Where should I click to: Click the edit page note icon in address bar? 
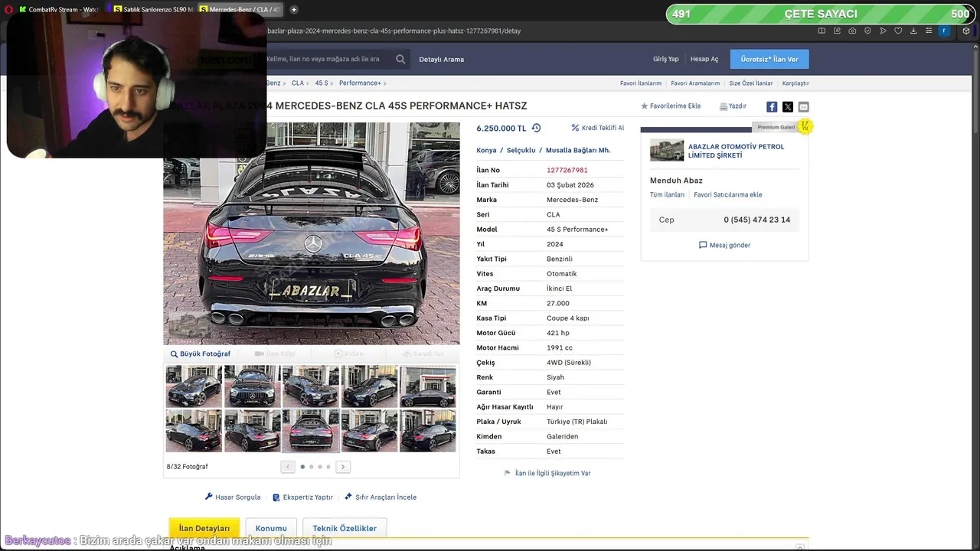[x=837, y=31]
